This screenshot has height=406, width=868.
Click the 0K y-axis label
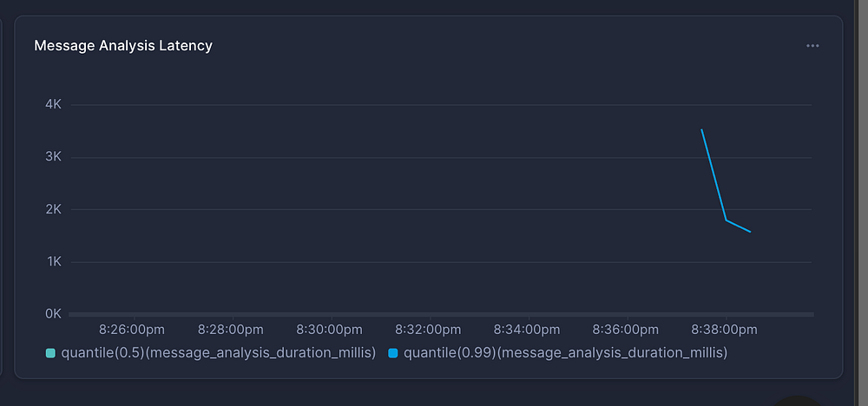[x=53, y=313]
